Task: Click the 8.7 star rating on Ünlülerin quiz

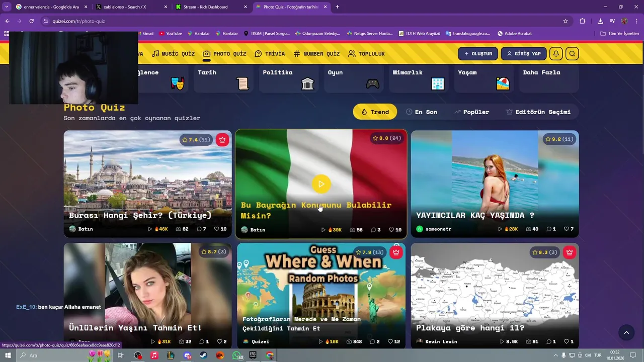Action: (x=214, y=252)
